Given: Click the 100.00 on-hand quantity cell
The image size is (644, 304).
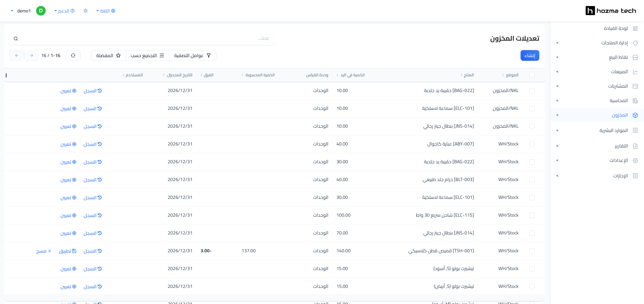Looking at the screenshot, I should tap(343, 215).
